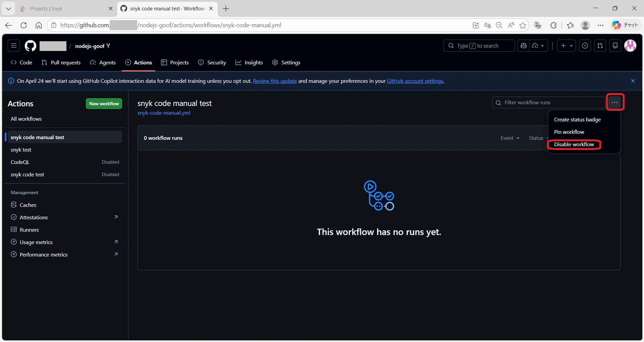Open the translate page icon
Viewport: 644px width, 342px height.
487,25
